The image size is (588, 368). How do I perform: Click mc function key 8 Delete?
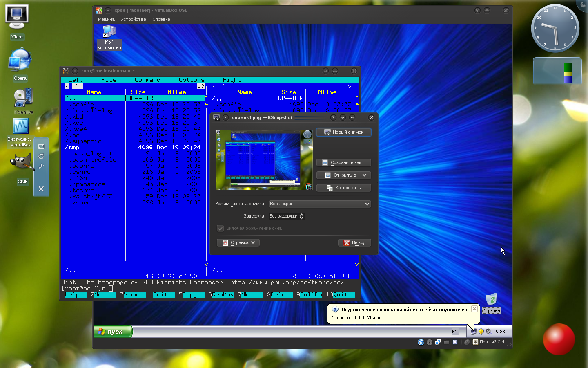[280, 294]
